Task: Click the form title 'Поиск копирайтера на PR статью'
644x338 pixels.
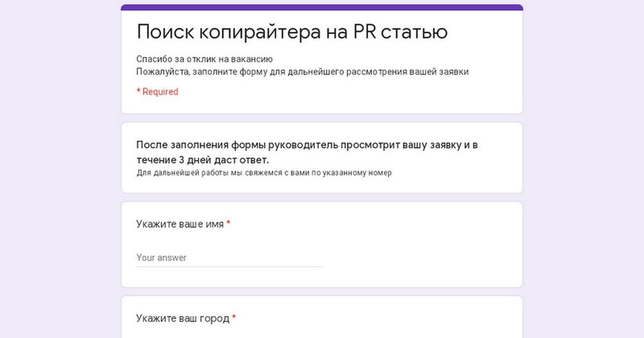Action: tap(292, 32)
